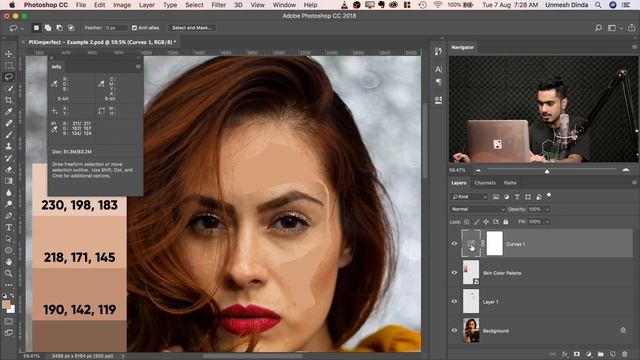Viewport: 640px width, 360px height.
Task: Open the Fill value dropdown arrow
Action: [547, 222]
